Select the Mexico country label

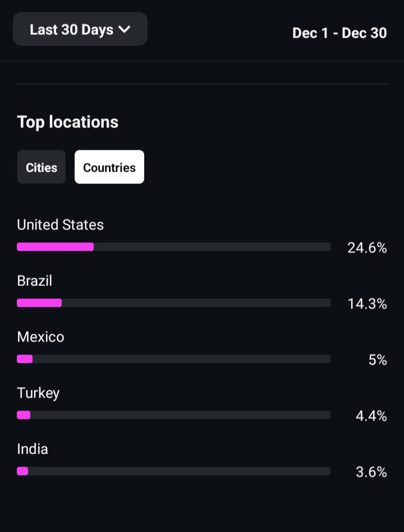pos(41,337)
